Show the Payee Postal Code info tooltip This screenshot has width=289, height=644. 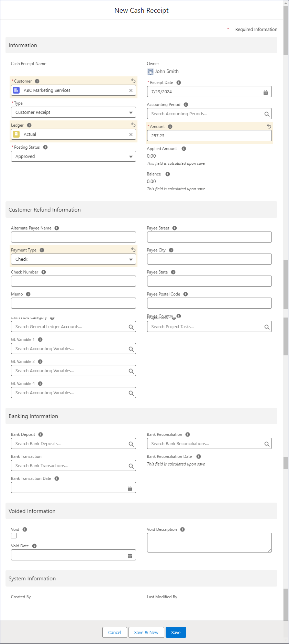(186, 294)
